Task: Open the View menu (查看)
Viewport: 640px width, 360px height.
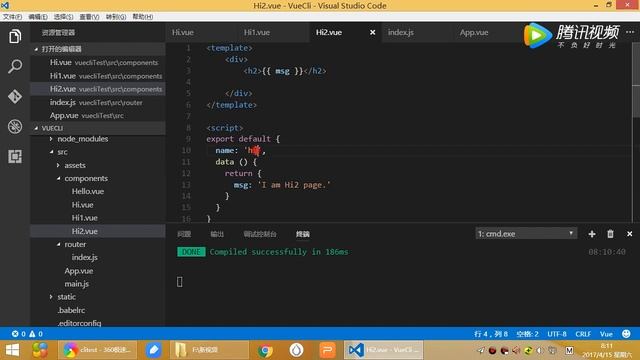Action: coord(89,17)
